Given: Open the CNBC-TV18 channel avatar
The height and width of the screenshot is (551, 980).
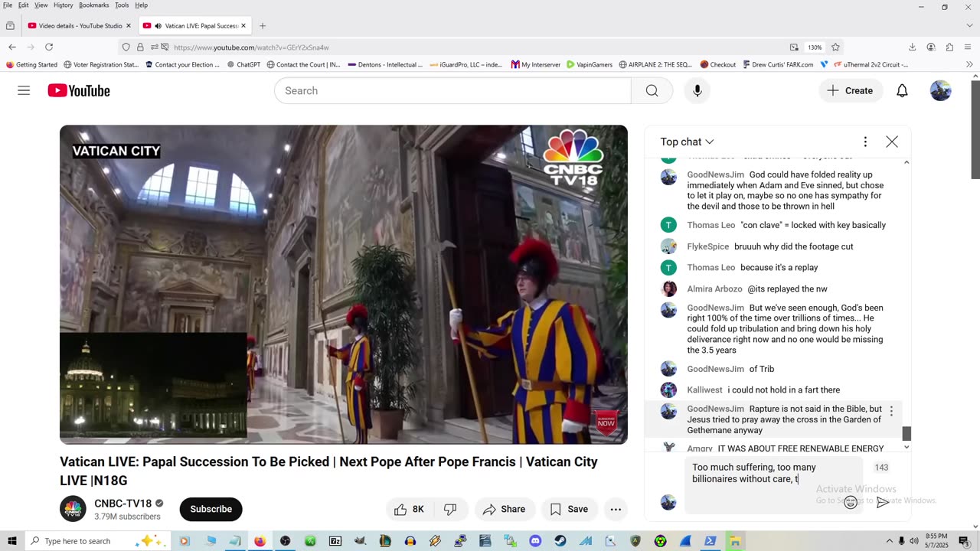Looking at the screenshot, I should coord(73,509).
